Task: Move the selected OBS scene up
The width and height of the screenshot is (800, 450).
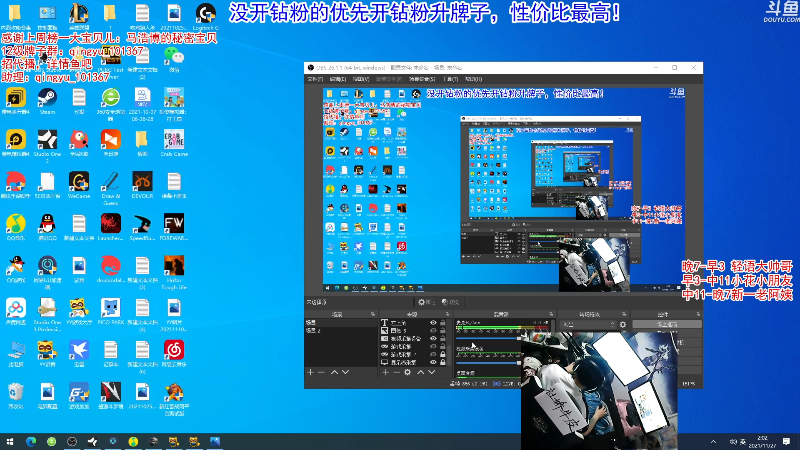Action: 334,372
